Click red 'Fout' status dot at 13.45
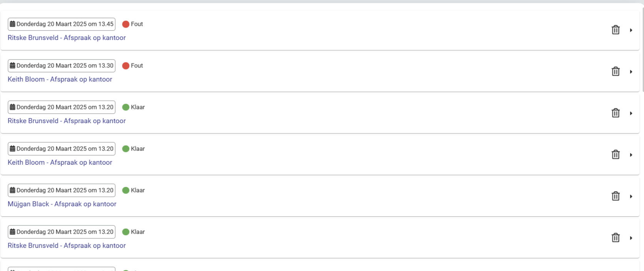Viewport: 644px width, 271px height. pyautogui.click(x=126, y=24)
